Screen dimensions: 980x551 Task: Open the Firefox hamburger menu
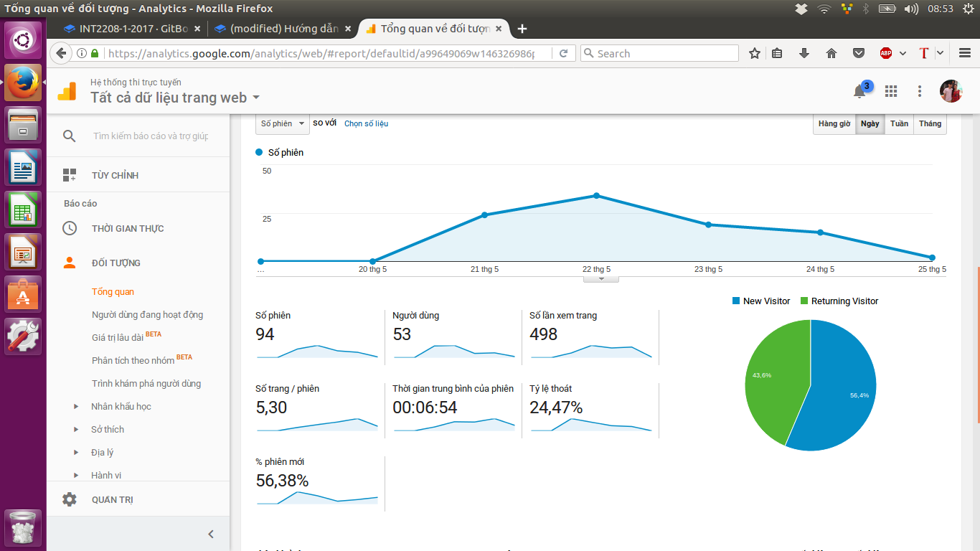point(965,53)
